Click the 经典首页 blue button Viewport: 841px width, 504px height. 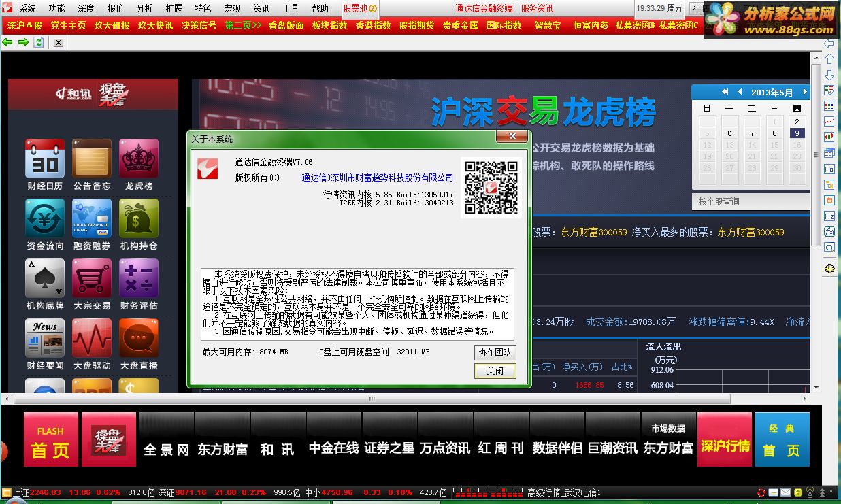tap(782, 439)
